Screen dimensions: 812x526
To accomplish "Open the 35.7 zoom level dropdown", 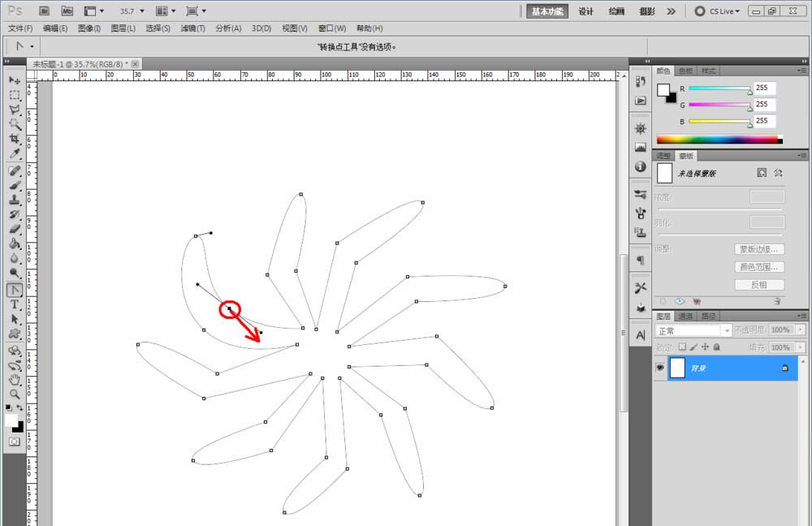I will pyautogui.click(x=142, y=11).
